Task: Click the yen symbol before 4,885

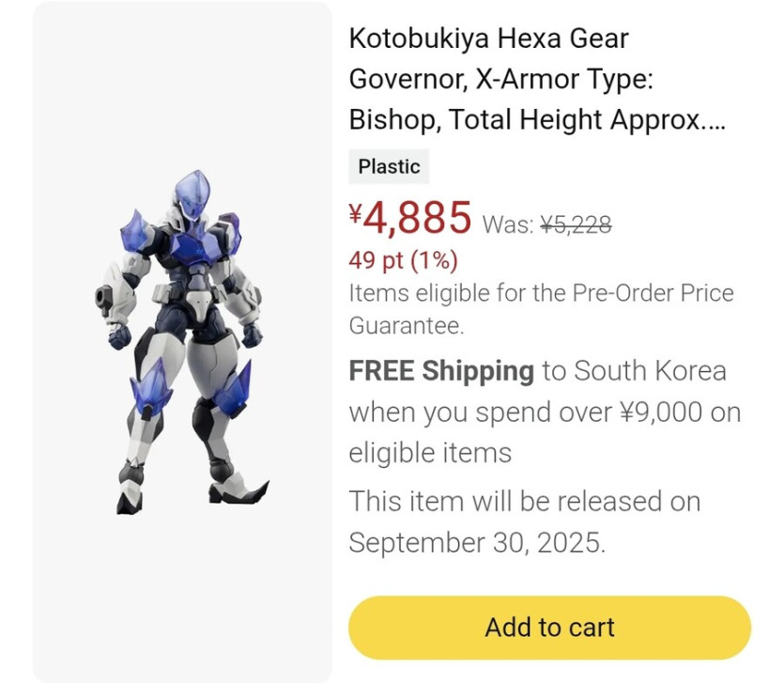Action: coord(356,215)
